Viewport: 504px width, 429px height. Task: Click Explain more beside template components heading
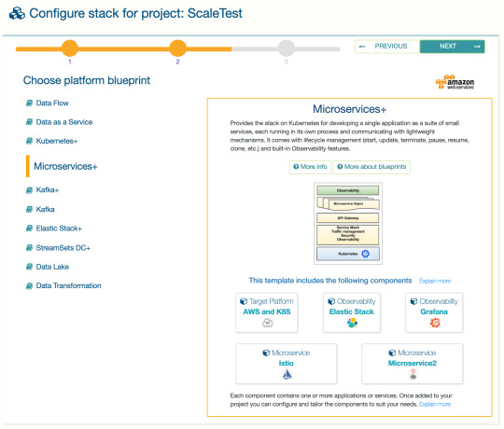(435, 281)
